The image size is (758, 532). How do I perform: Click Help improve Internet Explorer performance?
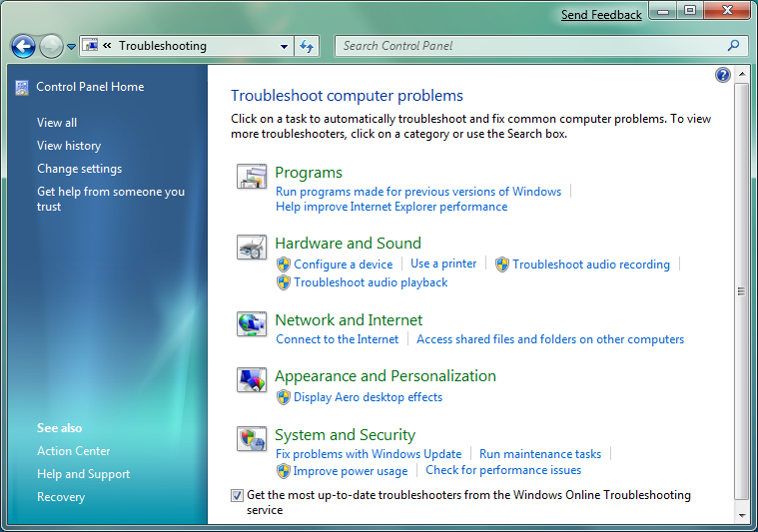click(x=391, y=207)
